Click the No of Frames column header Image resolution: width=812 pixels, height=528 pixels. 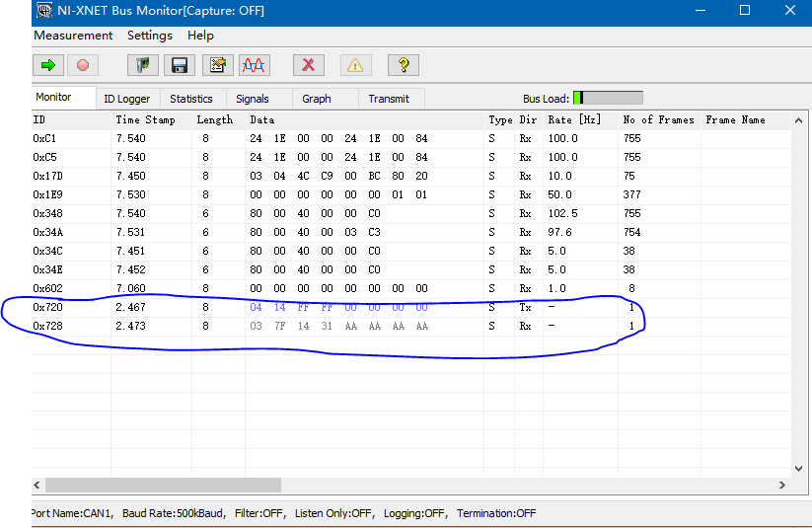(x=658, y=119)
